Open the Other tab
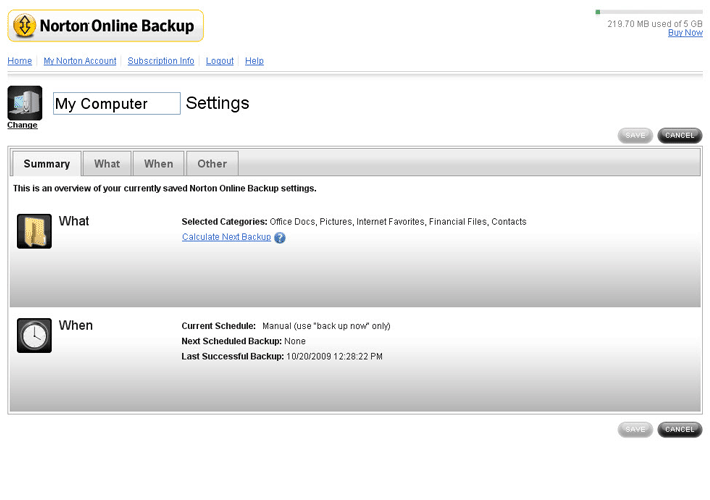The width and height of the screenshot is (710, 500). coord(212,164)
